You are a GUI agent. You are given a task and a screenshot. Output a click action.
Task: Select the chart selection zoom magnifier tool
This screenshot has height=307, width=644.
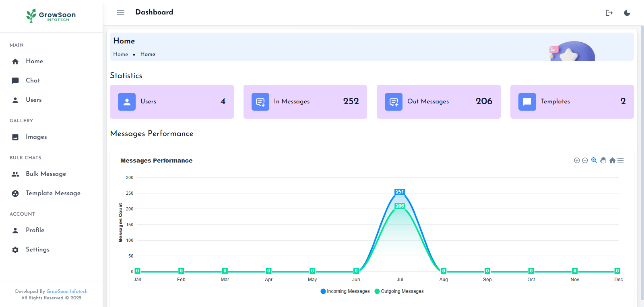tap(594, 161)
